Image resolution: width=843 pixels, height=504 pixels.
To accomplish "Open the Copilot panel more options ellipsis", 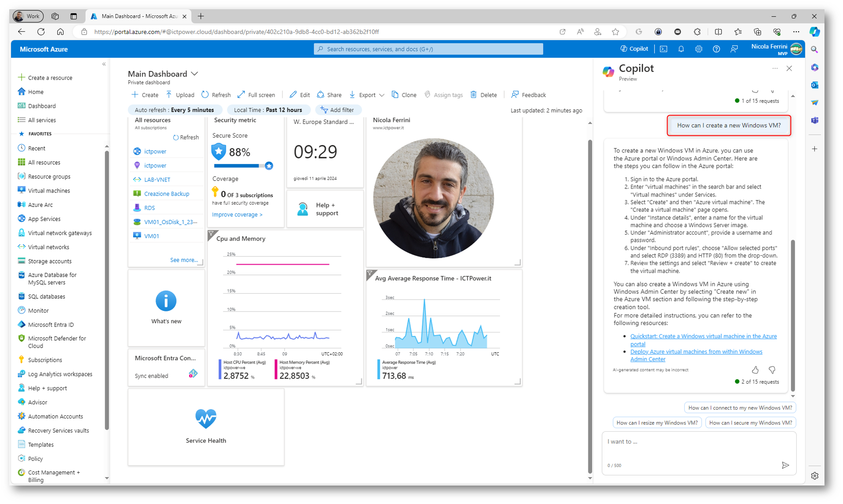I will pos(775,68).
